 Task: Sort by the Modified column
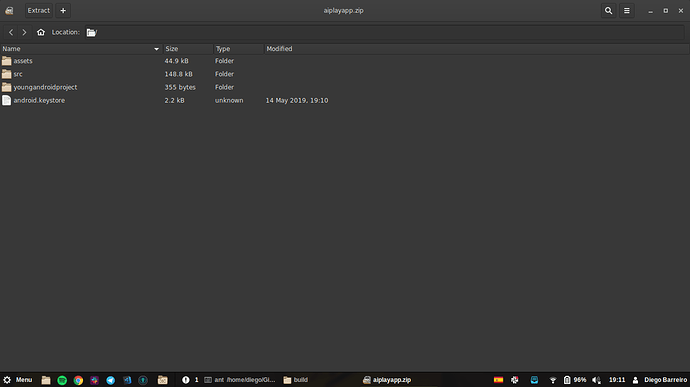(477, 49)
